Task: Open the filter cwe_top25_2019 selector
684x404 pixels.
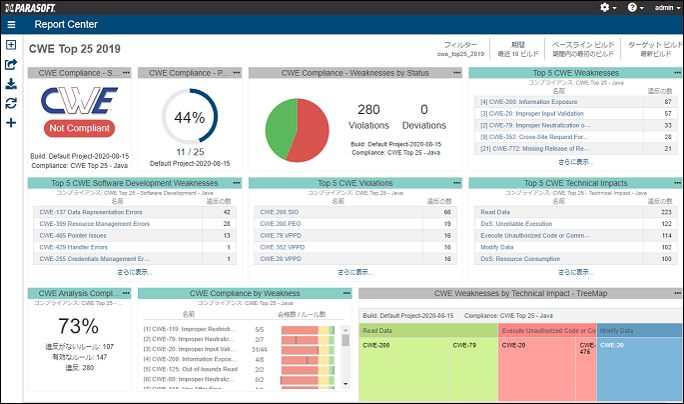Action: coord(461,49)
